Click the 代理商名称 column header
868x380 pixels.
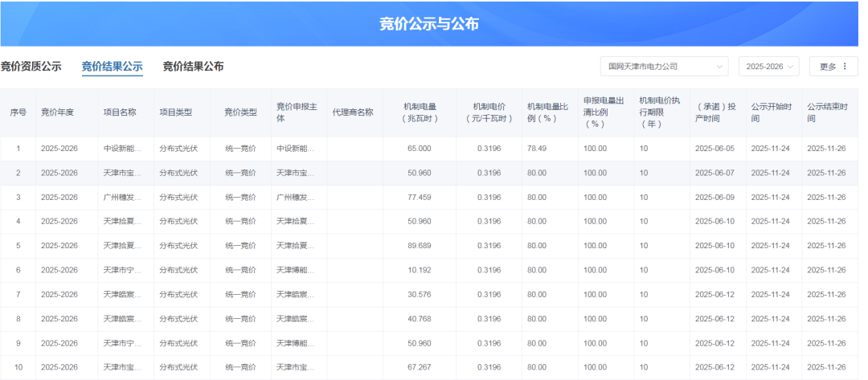[352, 112]
